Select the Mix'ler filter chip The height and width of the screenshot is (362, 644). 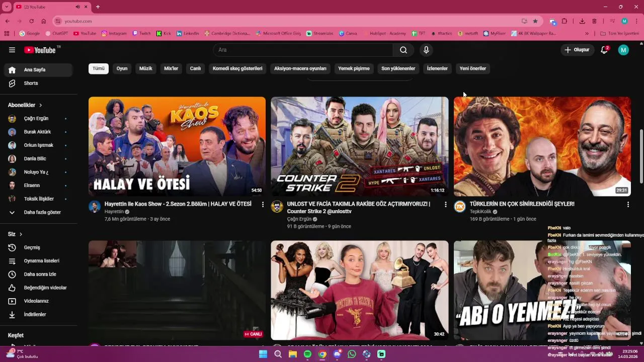(x=171, y=68)
